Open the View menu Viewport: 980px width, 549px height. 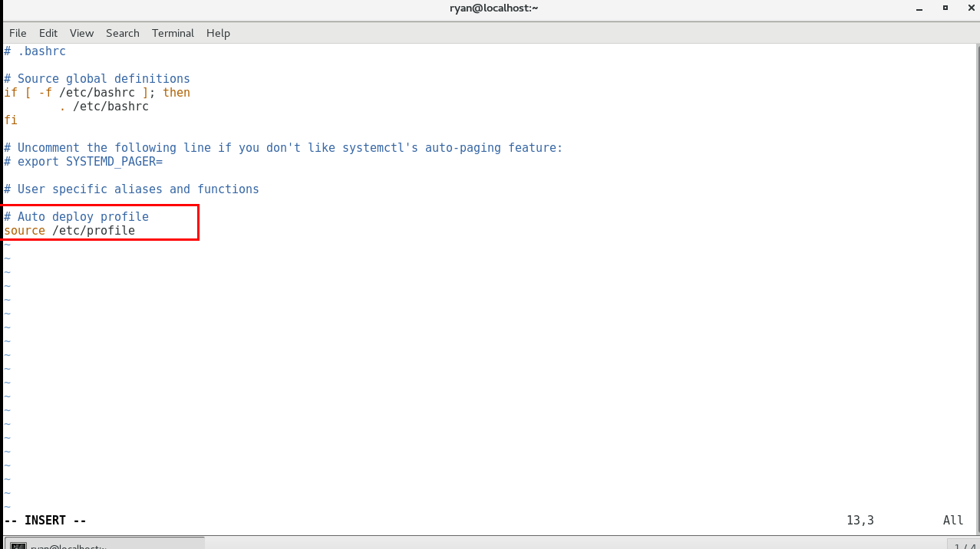(81, 33)
